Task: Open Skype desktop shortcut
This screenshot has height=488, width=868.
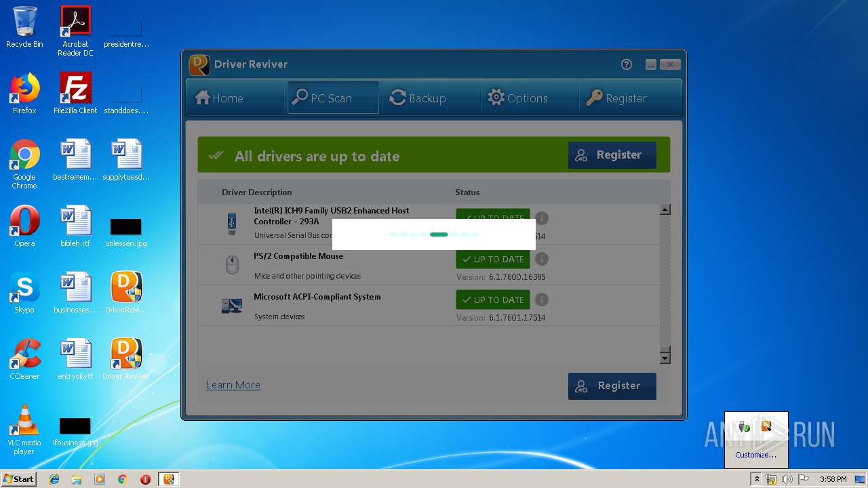Action: coord(24,293)
